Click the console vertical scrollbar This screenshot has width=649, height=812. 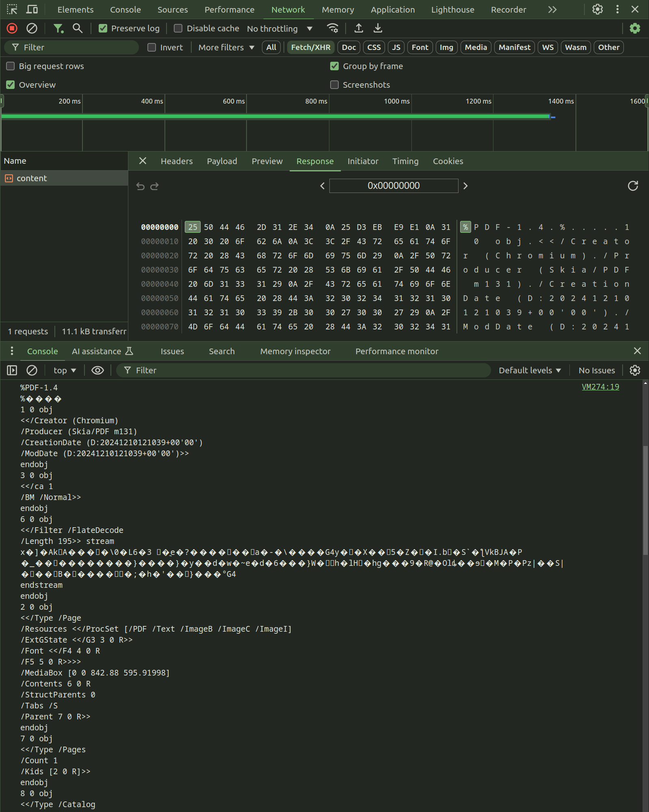pyautogui.click(x=645, y=500)
